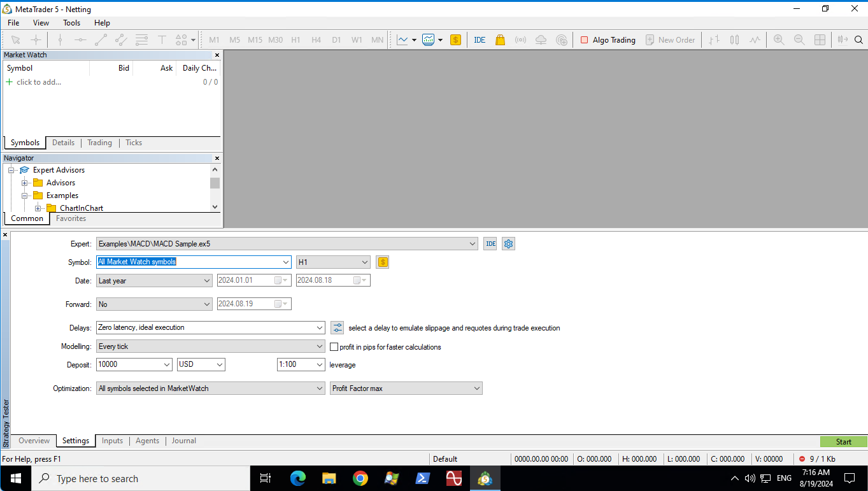Open the Modelling dropdown showing Every tick
Viewport: 868px width, 491px height.
point(210,346)
